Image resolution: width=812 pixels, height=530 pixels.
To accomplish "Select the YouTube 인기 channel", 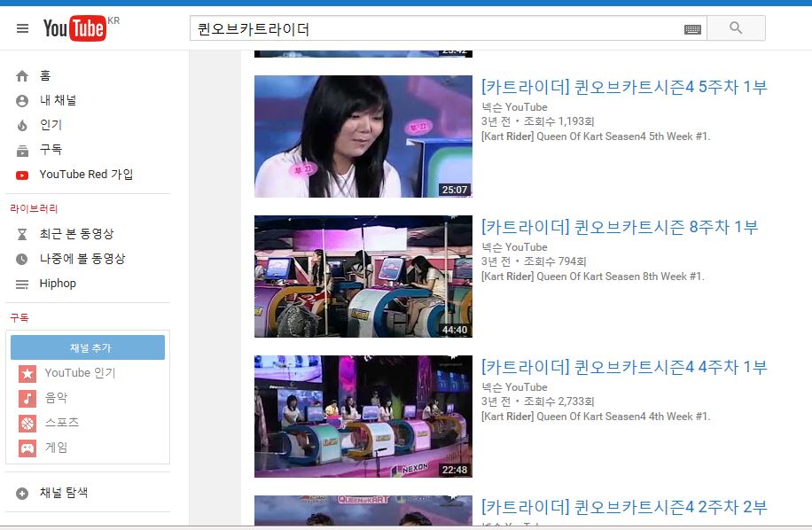I will coord(80,373).
